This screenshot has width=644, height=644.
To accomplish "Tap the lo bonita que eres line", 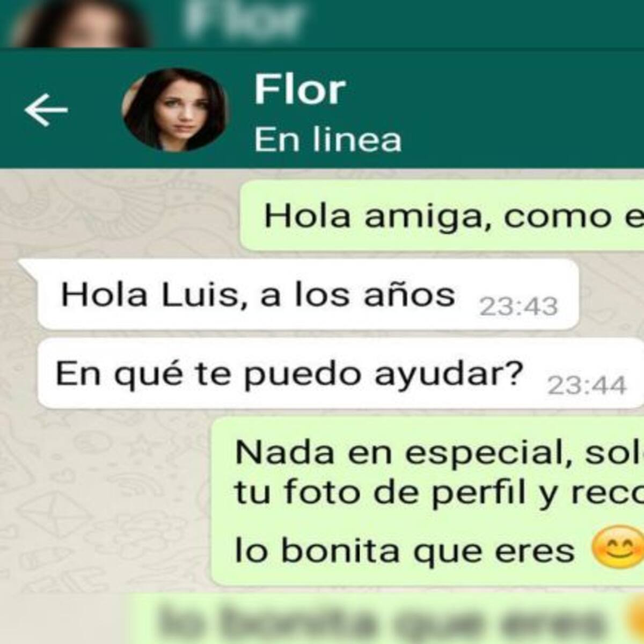I will click(x=405, y=550).
